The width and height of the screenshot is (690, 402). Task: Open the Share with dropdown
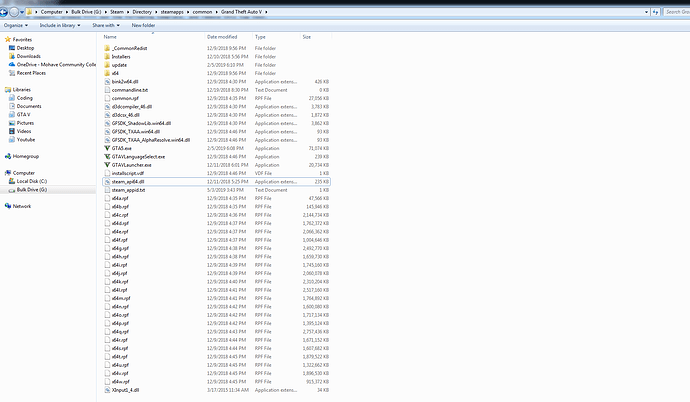[104, 22]
